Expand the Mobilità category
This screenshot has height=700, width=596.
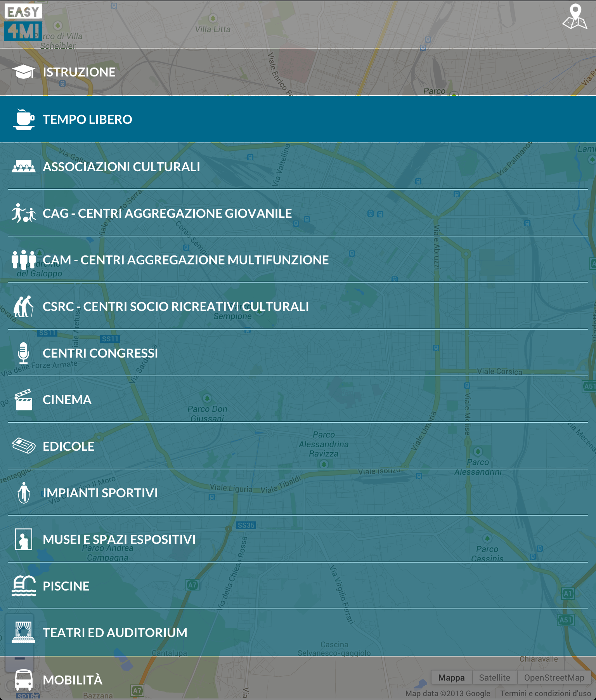click(298, 679)
